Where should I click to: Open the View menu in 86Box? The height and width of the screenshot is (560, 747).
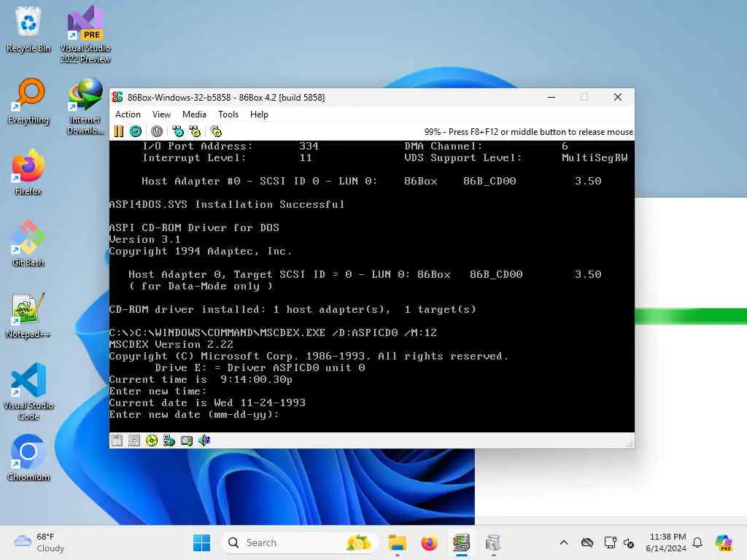point(161,114)
